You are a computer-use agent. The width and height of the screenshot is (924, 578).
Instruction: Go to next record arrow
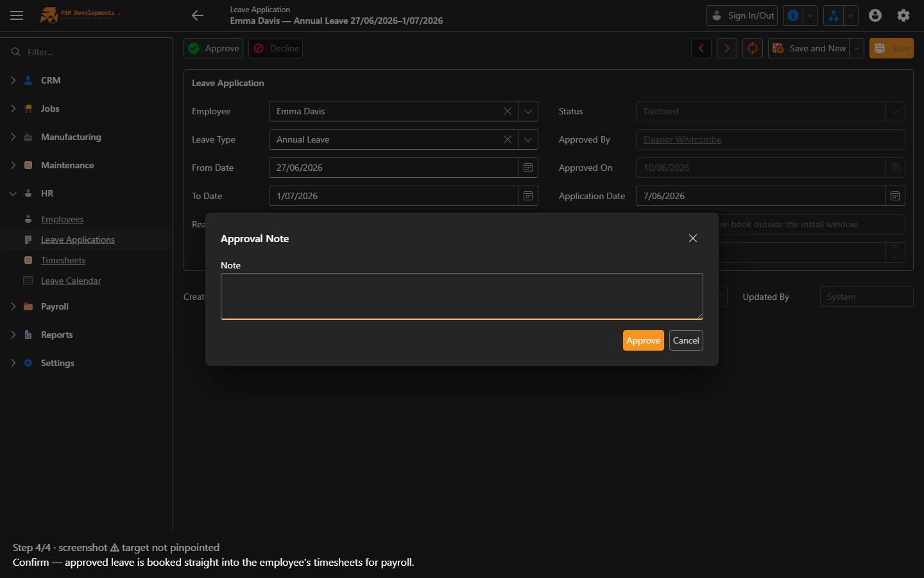[727, 48]
